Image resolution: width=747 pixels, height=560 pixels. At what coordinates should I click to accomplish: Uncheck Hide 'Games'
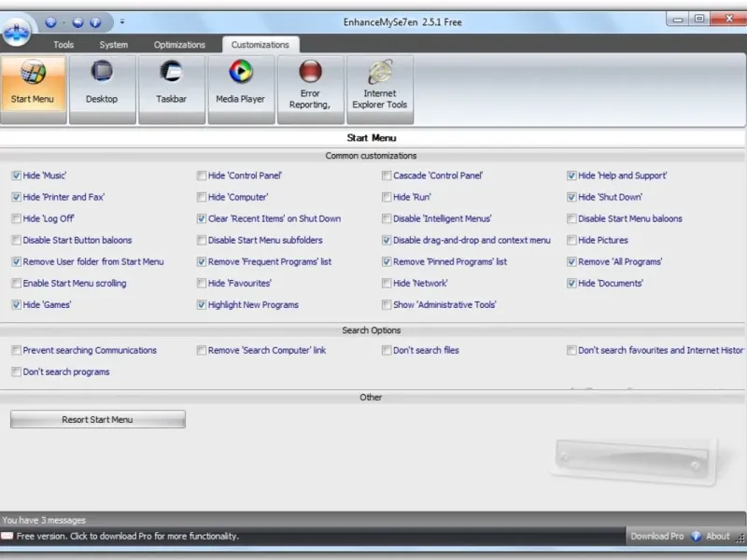click(17, 305)
